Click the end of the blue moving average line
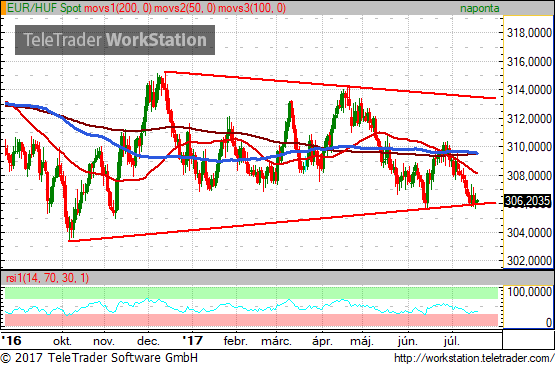This screenshot has width=555, height=367. [x=477, y=153]
